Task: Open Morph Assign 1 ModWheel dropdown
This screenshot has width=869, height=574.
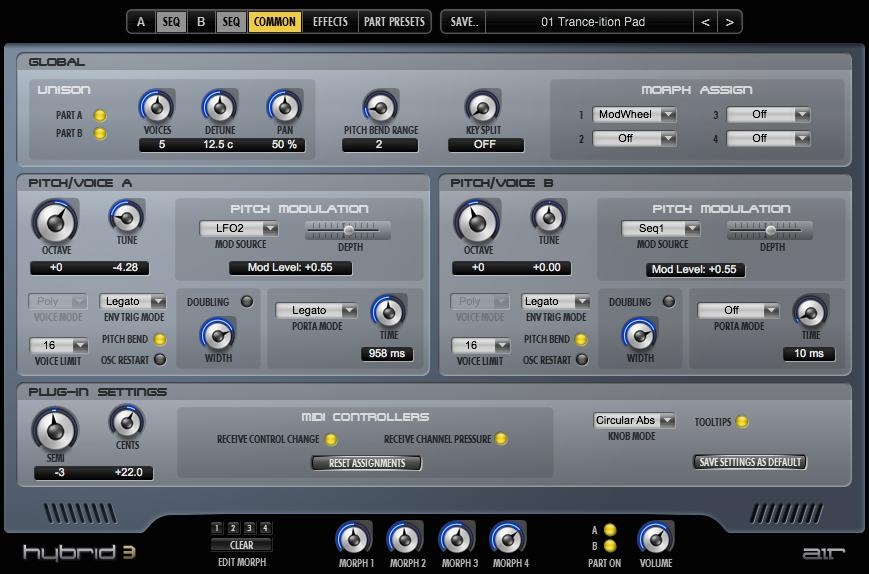Action: click(634, 115)
